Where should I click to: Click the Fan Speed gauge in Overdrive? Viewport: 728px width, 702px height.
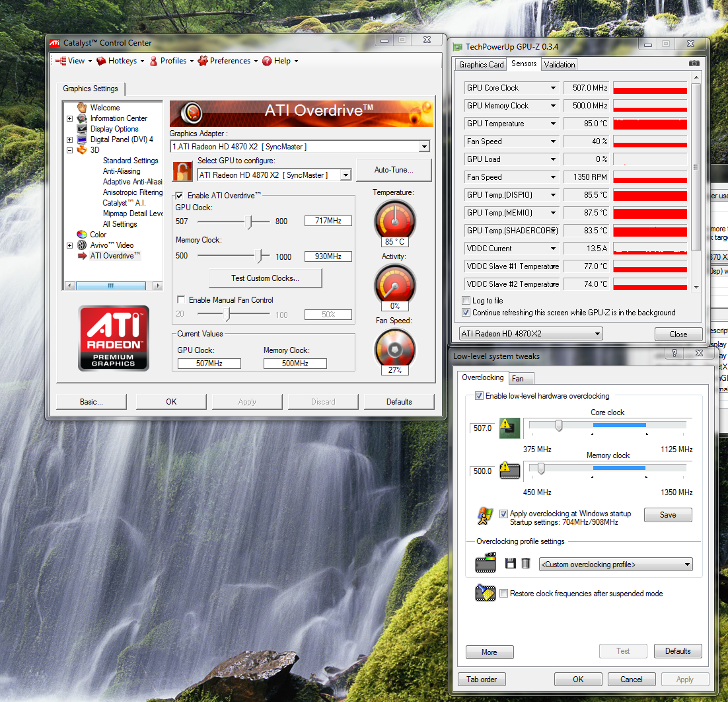point(394,349)
